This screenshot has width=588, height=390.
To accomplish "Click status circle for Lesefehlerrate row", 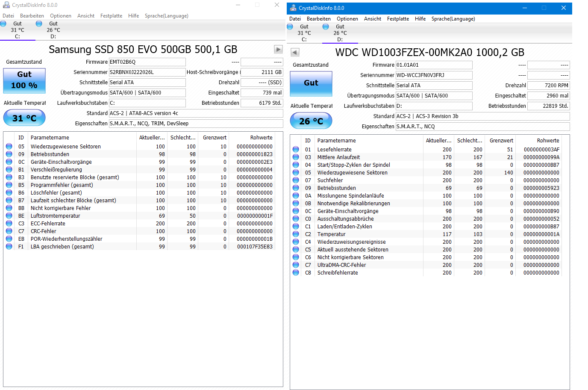I will click(x=296, y=149).
